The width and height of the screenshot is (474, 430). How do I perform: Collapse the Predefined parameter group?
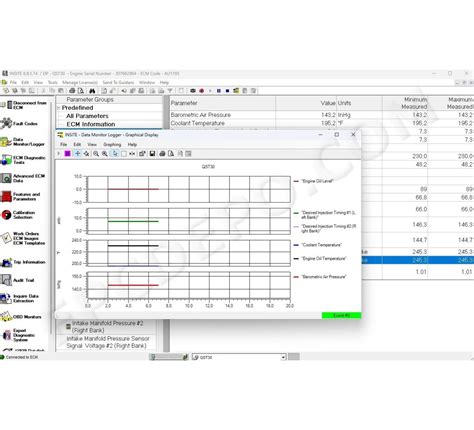coord(59,108)
